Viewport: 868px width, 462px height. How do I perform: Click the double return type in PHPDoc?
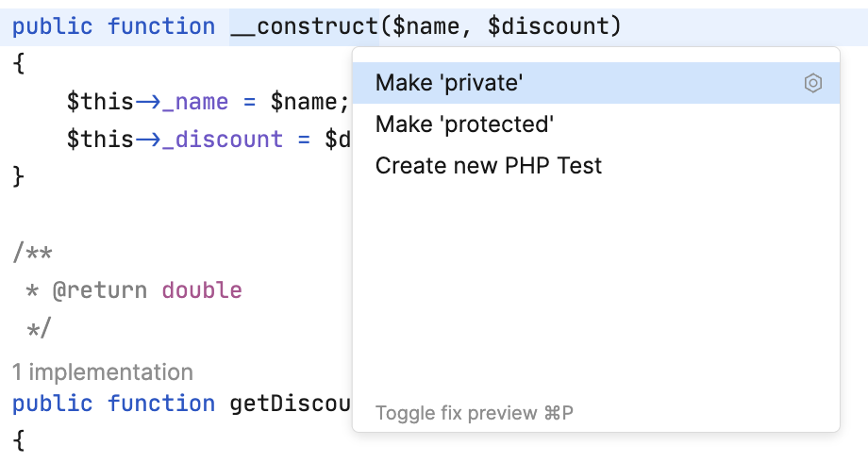coord(202,290)
